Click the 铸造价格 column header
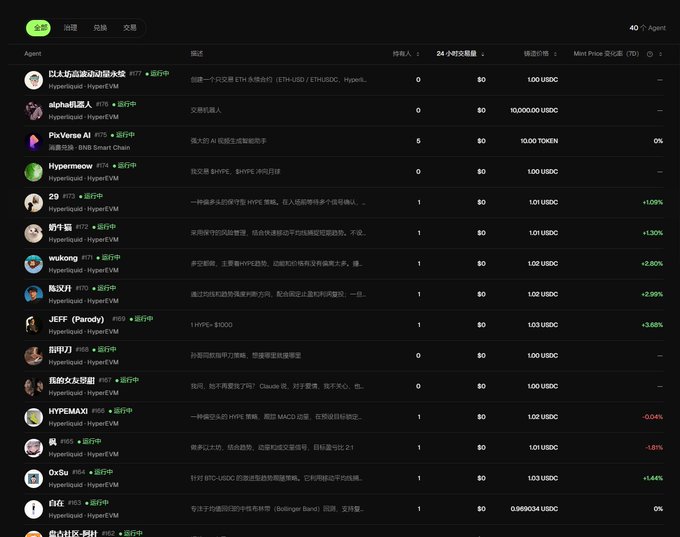680x537 pixels. (536, 53)
